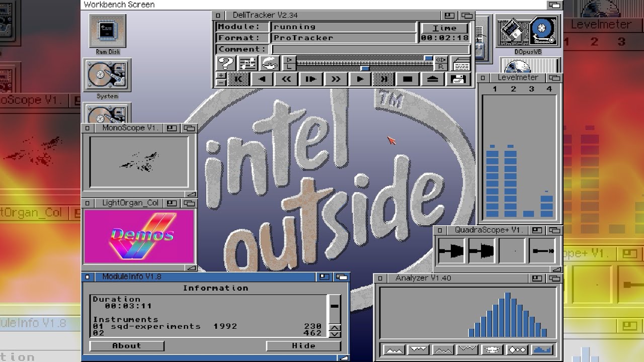Jump to previous module in DeliTracker

click(x=238, y=79)
